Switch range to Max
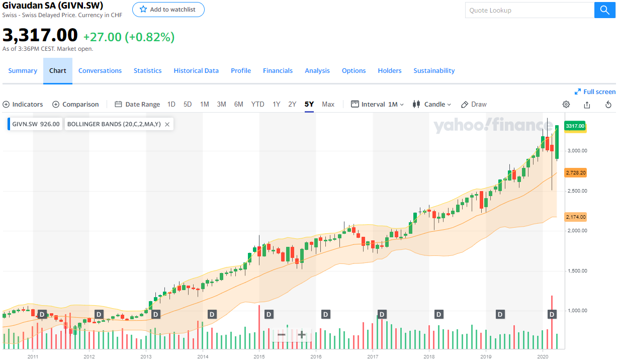Viewport: 618px width, 364px height. (328, 105)
